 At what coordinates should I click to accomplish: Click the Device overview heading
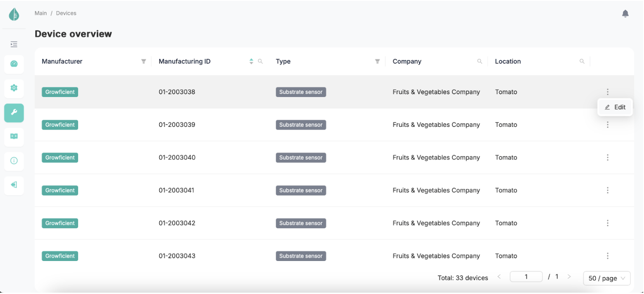pos(73,34)
